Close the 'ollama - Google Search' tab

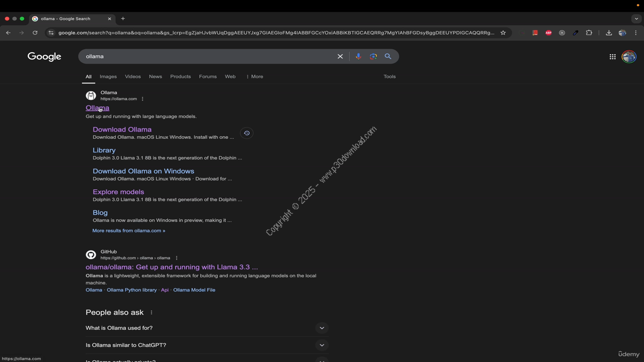pyautogui.click(x=109, y=19)
